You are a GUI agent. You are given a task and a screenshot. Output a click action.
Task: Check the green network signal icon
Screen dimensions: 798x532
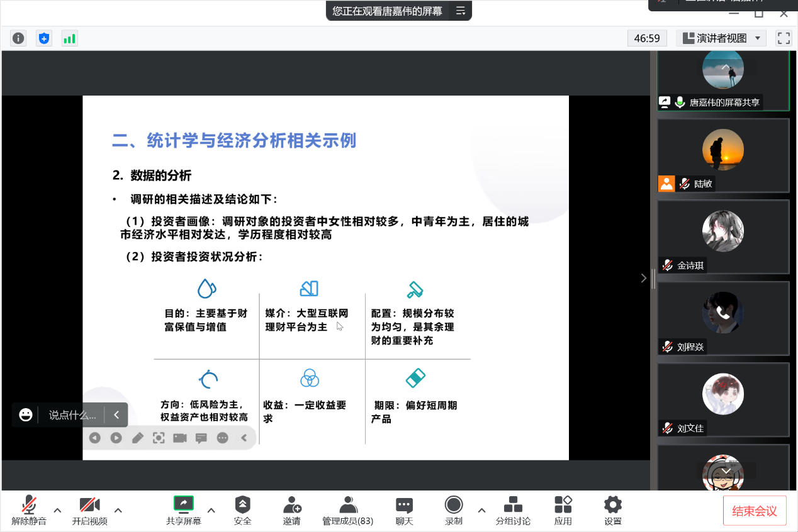coord(69,38)
